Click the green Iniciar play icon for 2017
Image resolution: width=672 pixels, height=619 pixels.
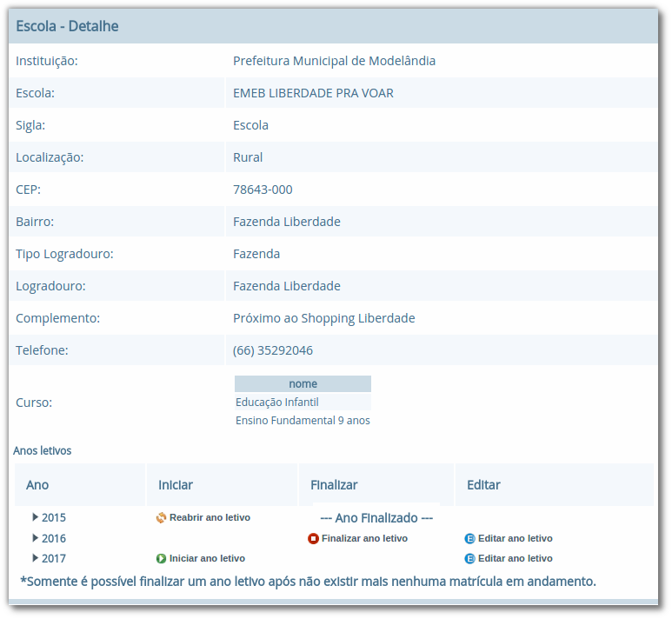point(161,558)
